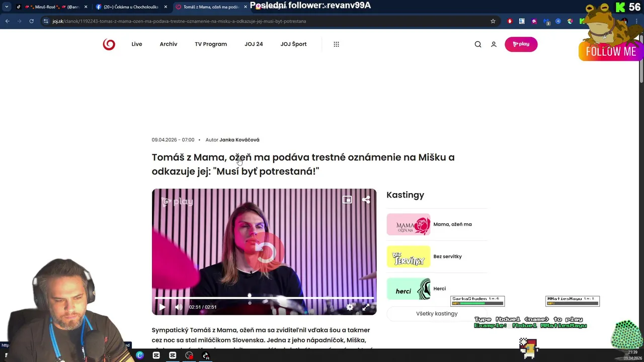Open Canva icon in taskbar
Image resolution: width=644 pixels, height=362 pixels.
[140, 355]
